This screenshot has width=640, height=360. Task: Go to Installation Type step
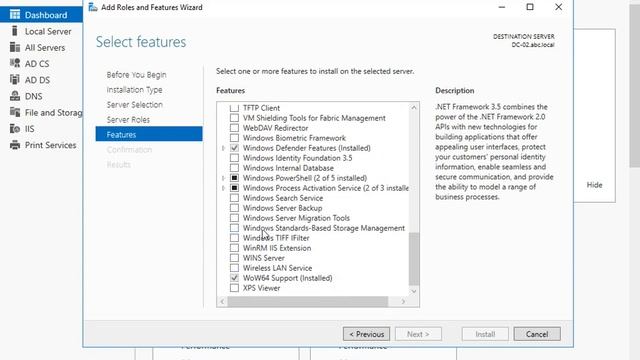[134, 90]
